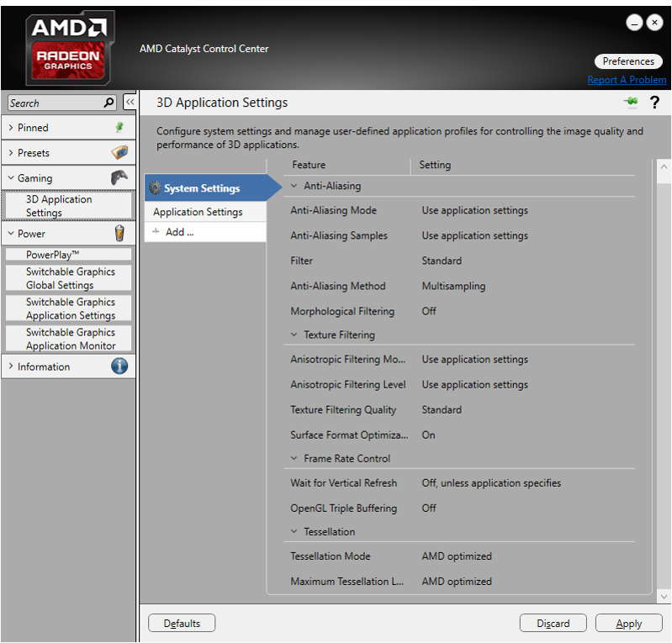Change Texture Filtering Quality setting
672x643 pixels.
click(442, 409)
